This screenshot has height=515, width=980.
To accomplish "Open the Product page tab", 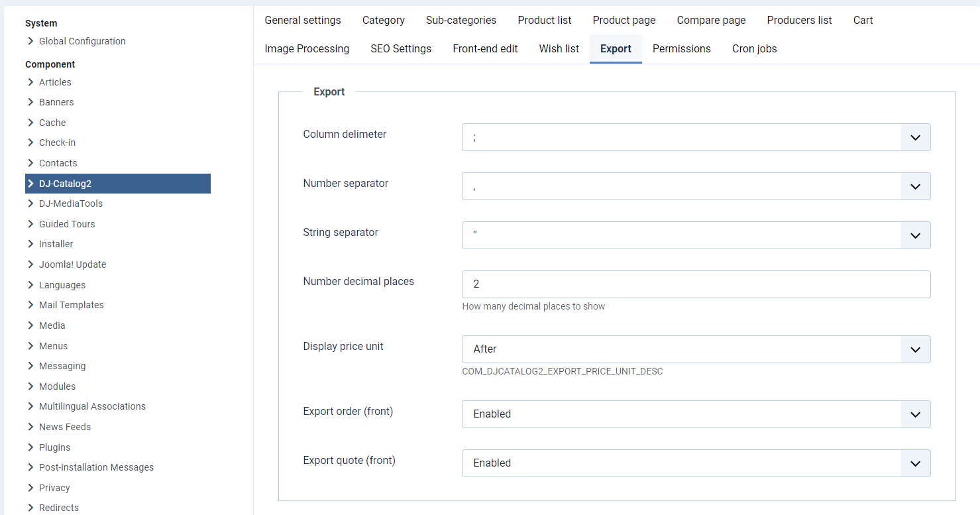I will [x=624, y=20].
